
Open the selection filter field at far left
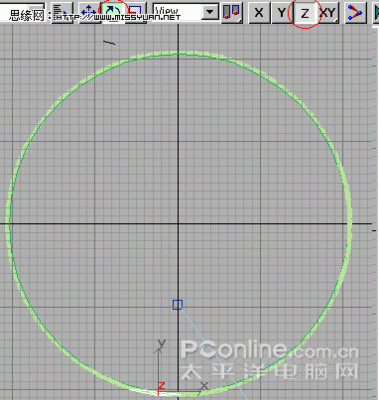tap(22, 12)
